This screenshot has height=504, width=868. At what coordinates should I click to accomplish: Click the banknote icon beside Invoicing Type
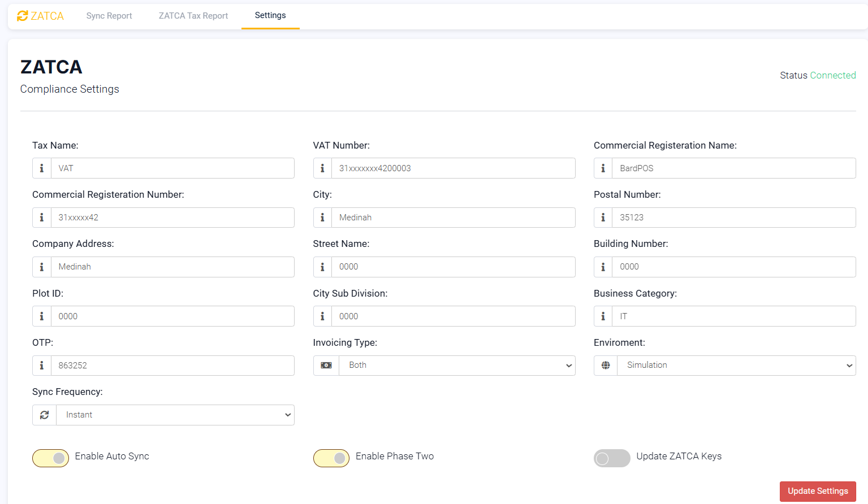click(x=326, y=365)
